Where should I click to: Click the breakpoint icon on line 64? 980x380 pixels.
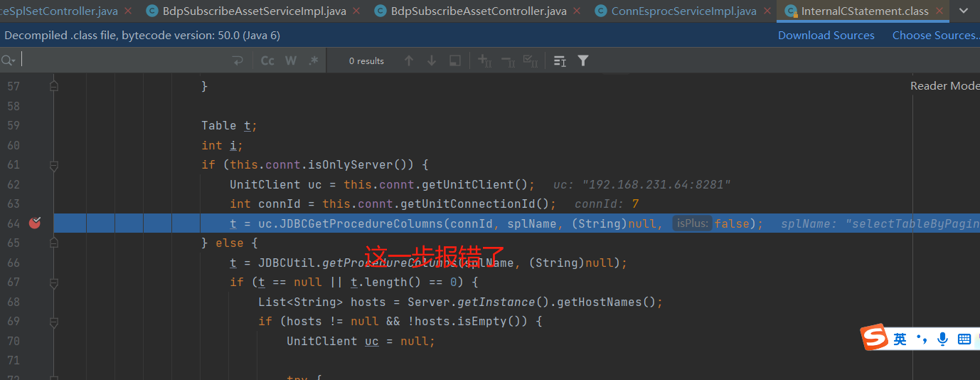(35, 223)
